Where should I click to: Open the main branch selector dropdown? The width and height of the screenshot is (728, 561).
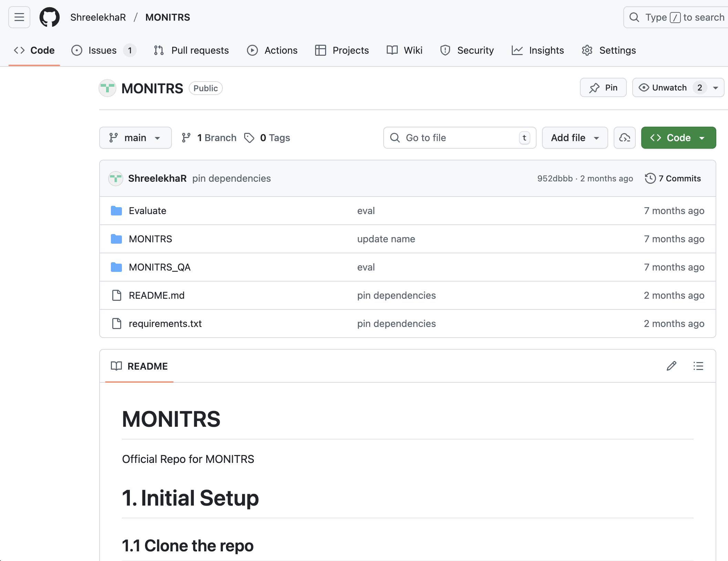(x=135, y=138)
